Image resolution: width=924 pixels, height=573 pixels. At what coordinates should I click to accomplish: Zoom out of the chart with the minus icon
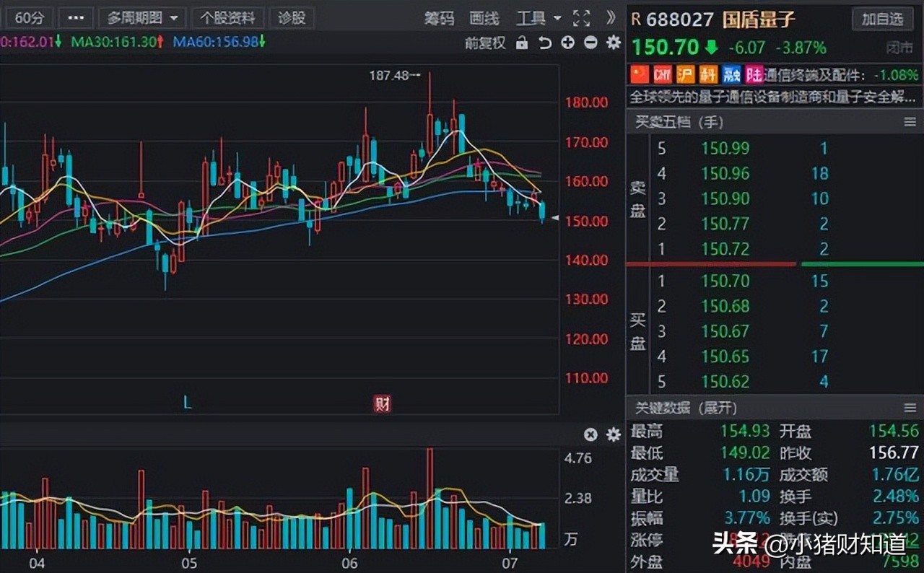point(590,43)
